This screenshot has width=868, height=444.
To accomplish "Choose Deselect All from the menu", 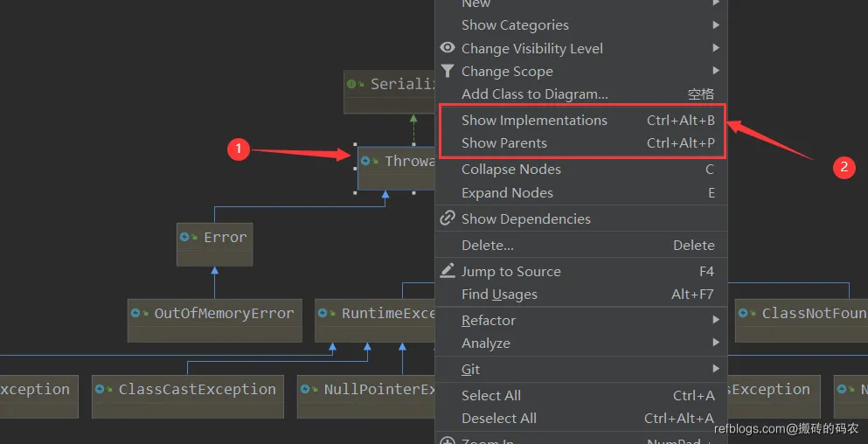I will (x=499, y=419).
